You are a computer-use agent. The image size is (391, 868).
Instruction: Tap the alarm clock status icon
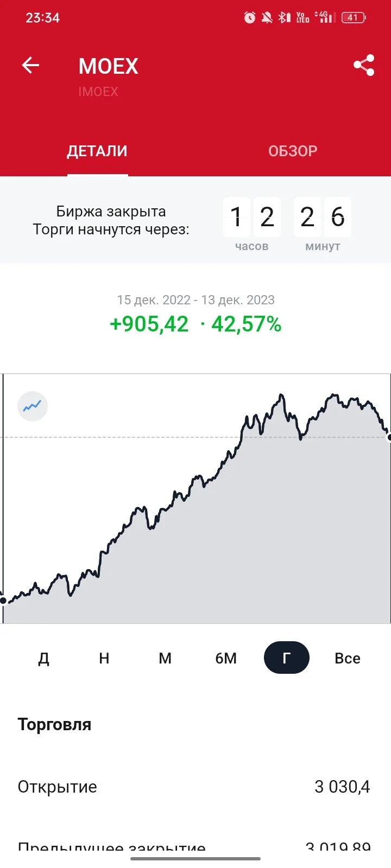click(250, 18)
